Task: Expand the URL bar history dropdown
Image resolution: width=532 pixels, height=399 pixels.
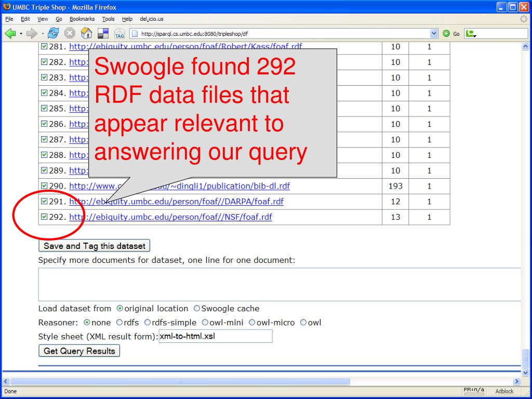Action: (434, 34)
